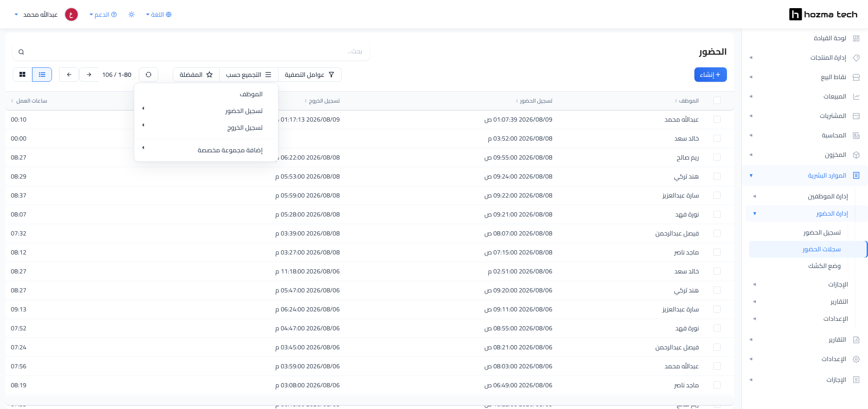Open وضع الكشك sidebar page
868x409 pixels.
point(824,266)
